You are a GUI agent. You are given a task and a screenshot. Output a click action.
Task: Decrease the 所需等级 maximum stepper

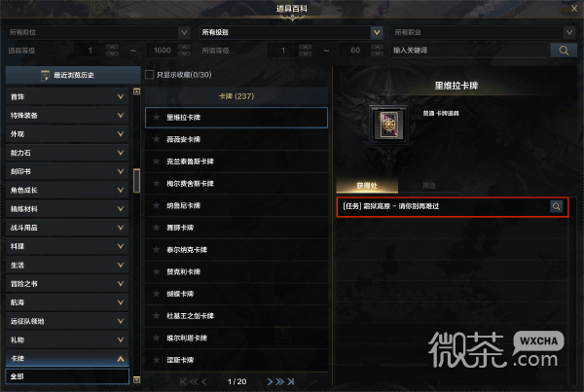[378, 53]
